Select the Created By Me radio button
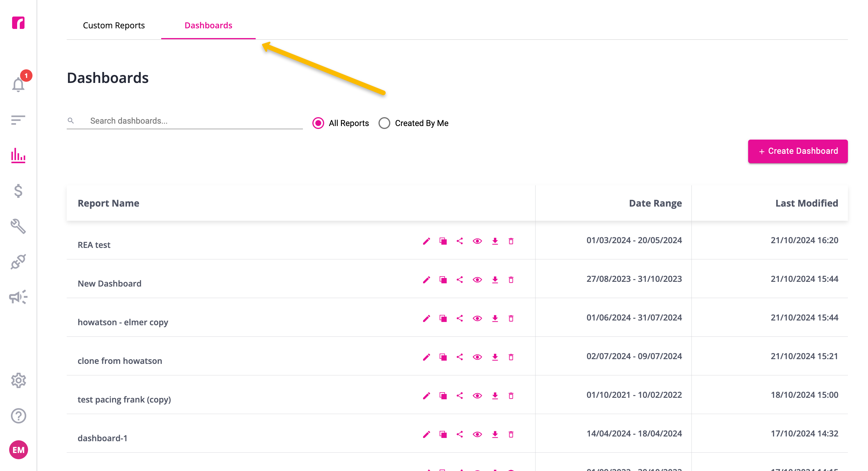Screen dimensions: 868x471 384,123
